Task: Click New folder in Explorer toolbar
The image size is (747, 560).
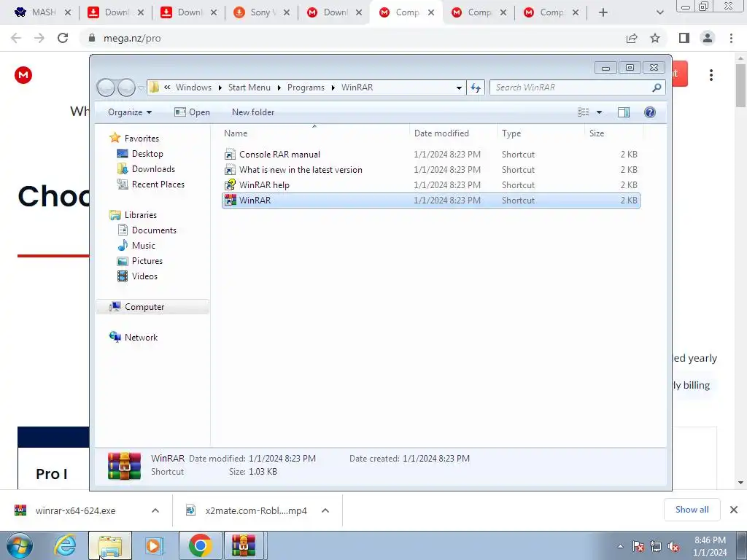Action: click(x=253, y=112)
